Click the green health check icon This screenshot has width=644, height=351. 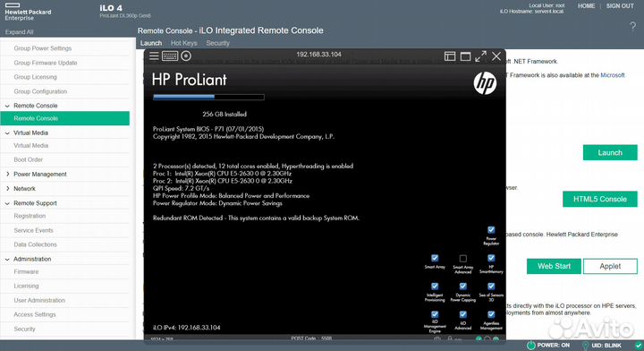[x=639, y=346]
